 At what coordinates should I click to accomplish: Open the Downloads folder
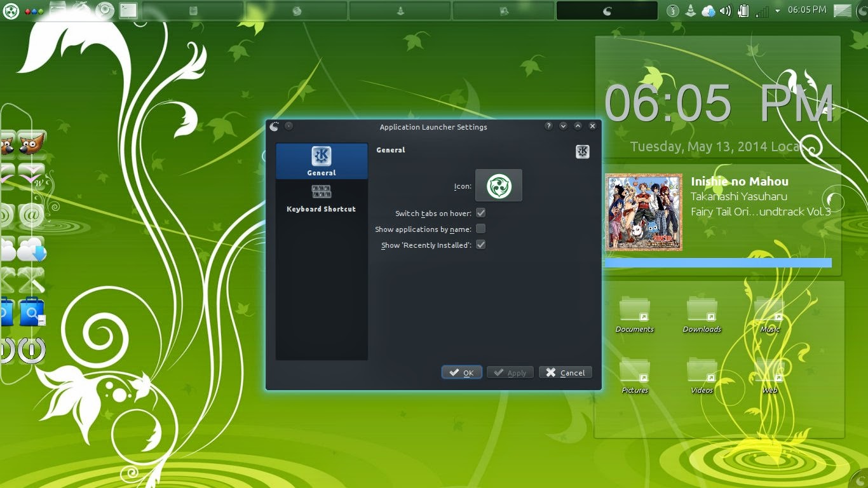coord(702,315)
